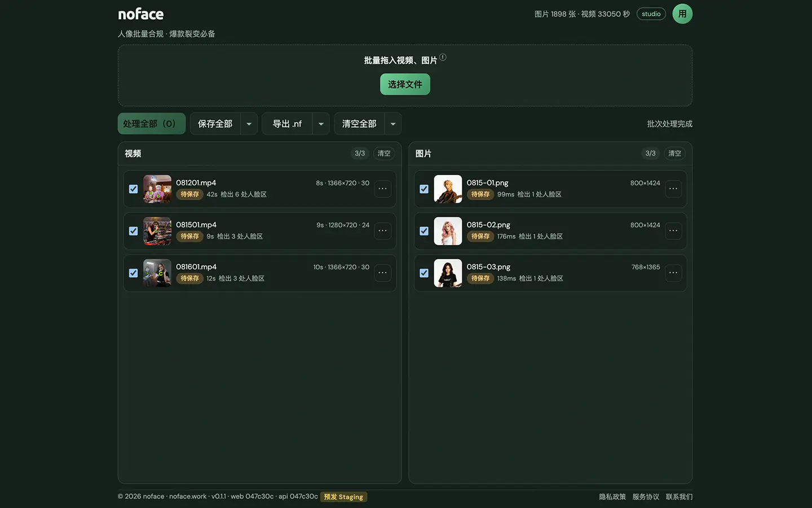
Task: Open the 0815-01.png thumbnail
Action: pyautogui.click(x=448, y=189)
